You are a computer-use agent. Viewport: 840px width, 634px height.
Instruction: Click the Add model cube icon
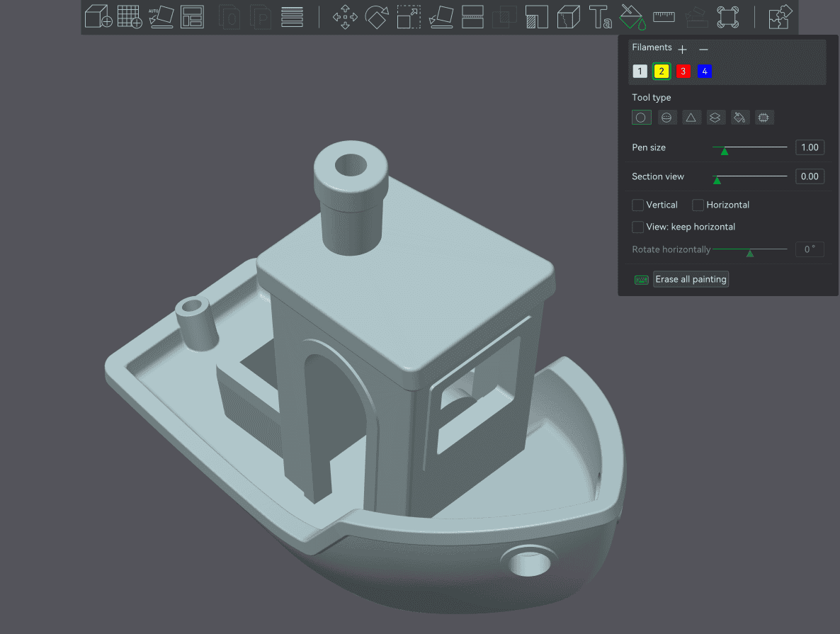pos(97,16)
